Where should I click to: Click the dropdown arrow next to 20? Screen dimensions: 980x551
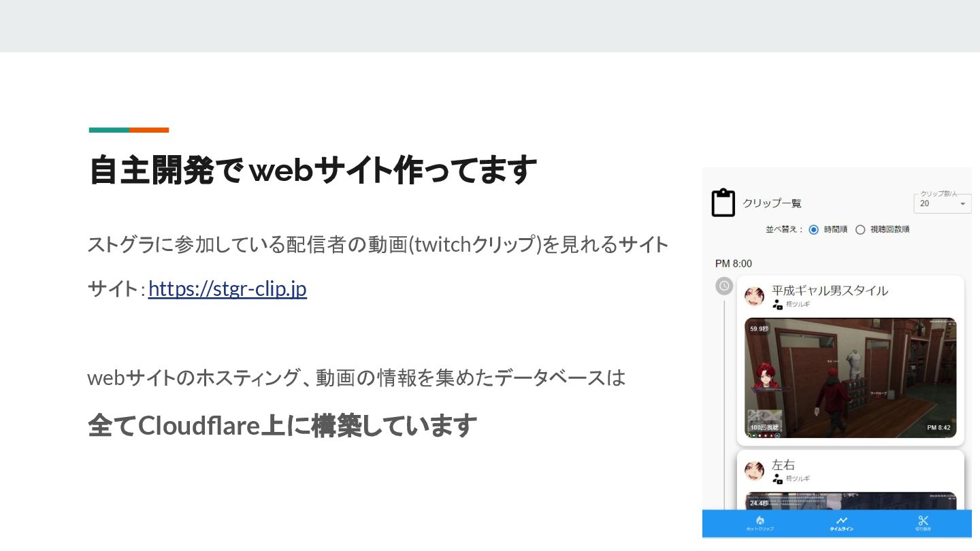[962, 204]
